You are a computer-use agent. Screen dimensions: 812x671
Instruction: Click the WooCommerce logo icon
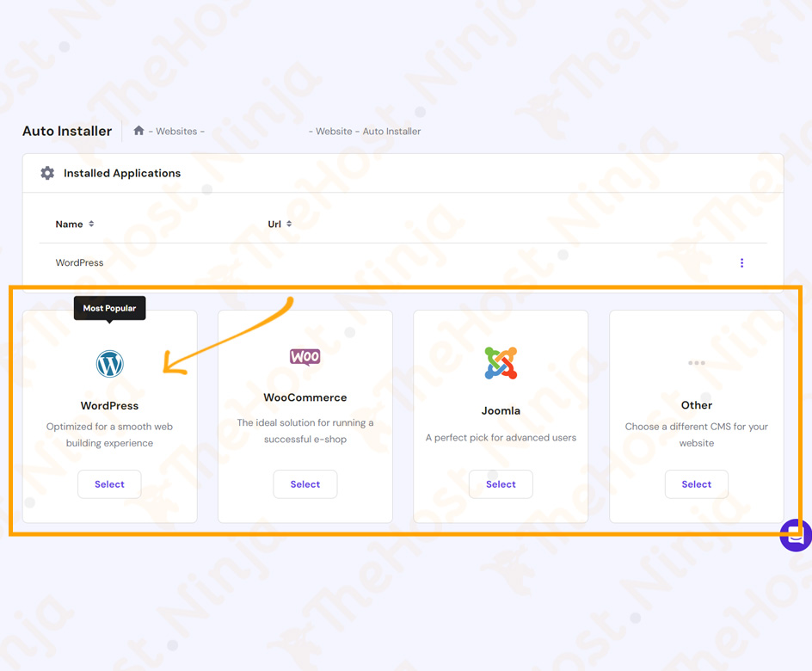305,356
